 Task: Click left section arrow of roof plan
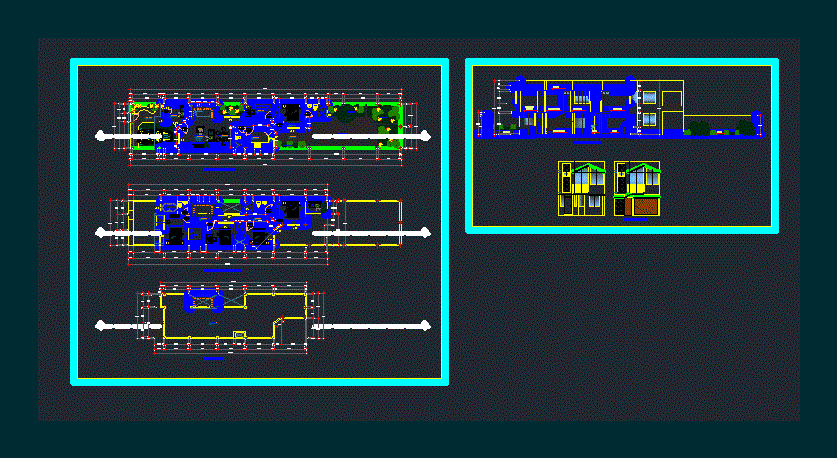[x=100, y=325]
